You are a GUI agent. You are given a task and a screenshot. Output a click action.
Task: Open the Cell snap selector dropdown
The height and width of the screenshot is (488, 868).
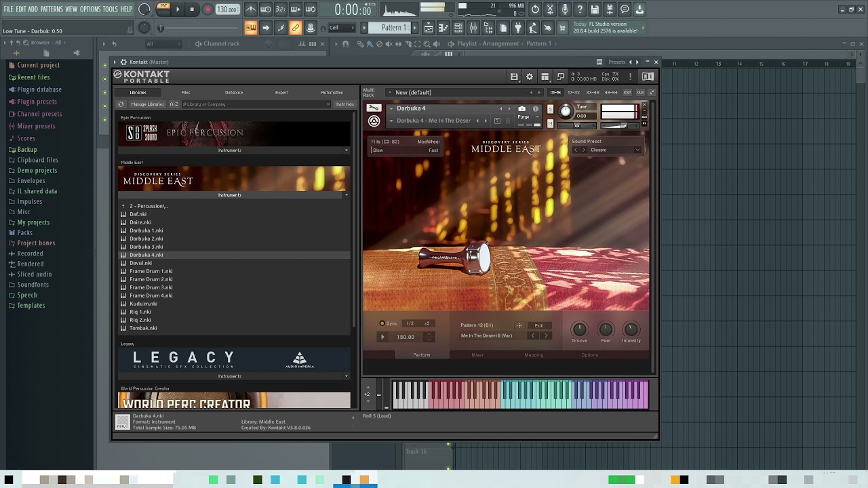341,28
